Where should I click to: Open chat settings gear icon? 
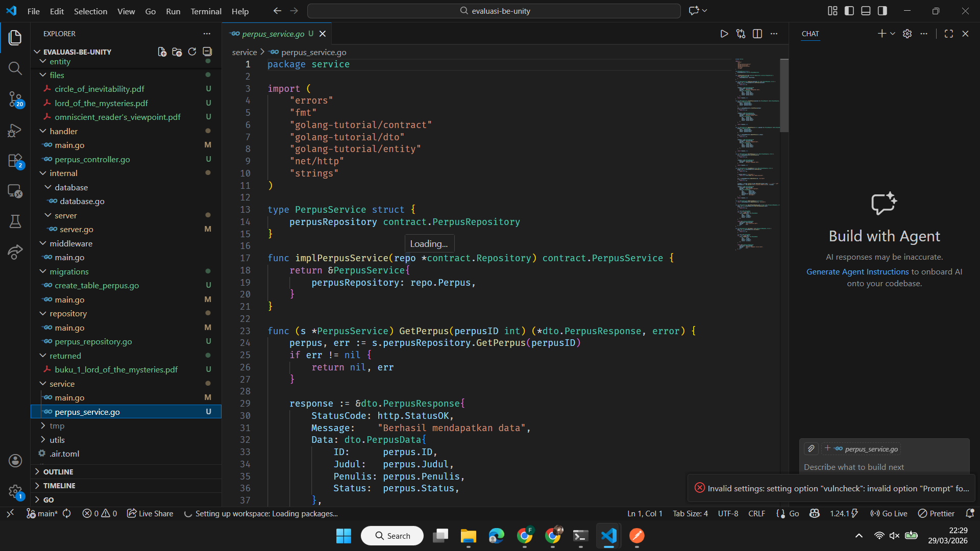tap(907, 34)
